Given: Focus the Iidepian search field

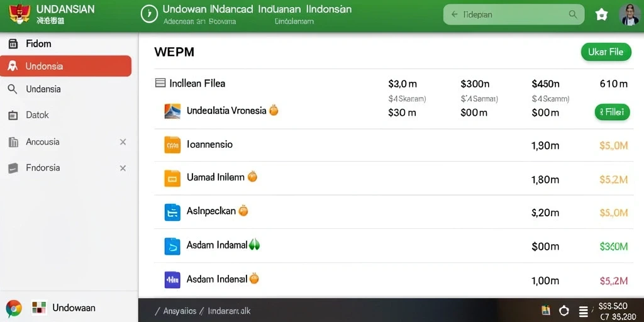Looking at the screenshot, I should click(x=513, y=14).
